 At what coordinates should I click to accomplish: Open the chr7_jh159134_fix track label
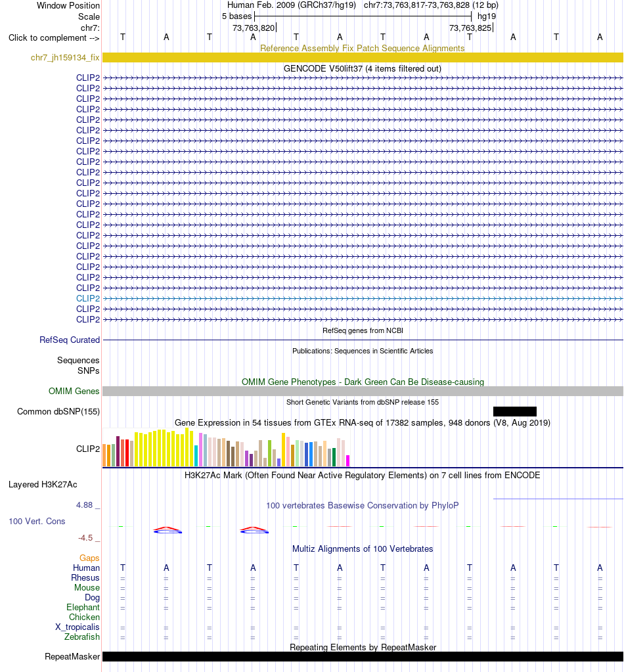pos(65,57)
